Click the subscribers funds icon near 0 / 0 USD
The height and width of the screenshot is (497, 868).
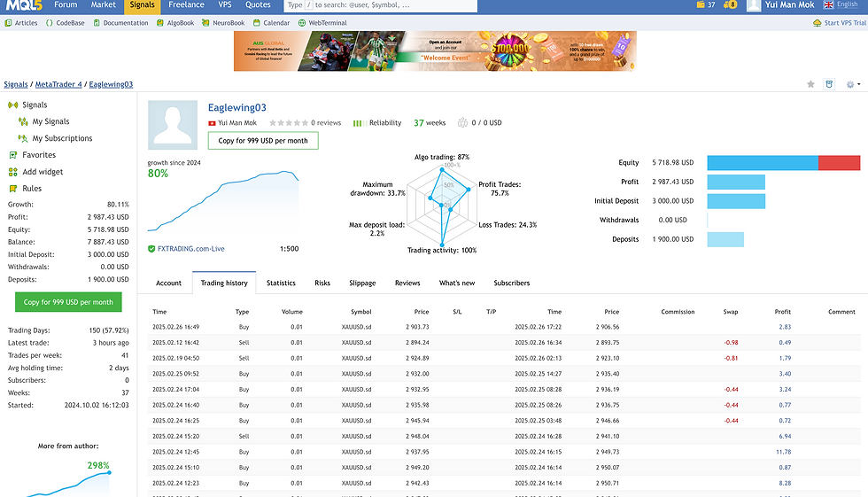coord(462,122)
